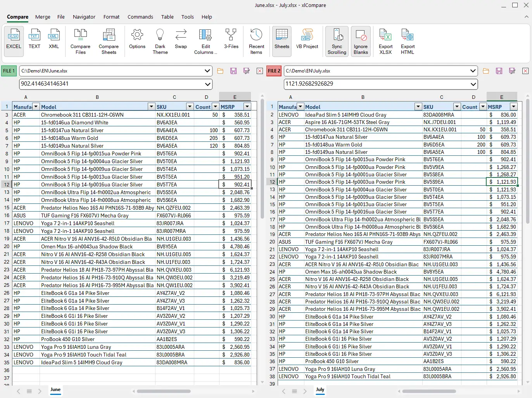This screenshot has width=532, height=398.
Task: Select MSRP value 6,121.93 in June sheet
Action: tap(235, 270)
